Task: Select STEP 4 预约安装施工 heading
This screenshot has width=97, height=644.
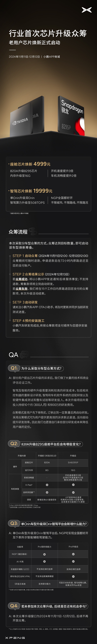Action: pos(28,320)
